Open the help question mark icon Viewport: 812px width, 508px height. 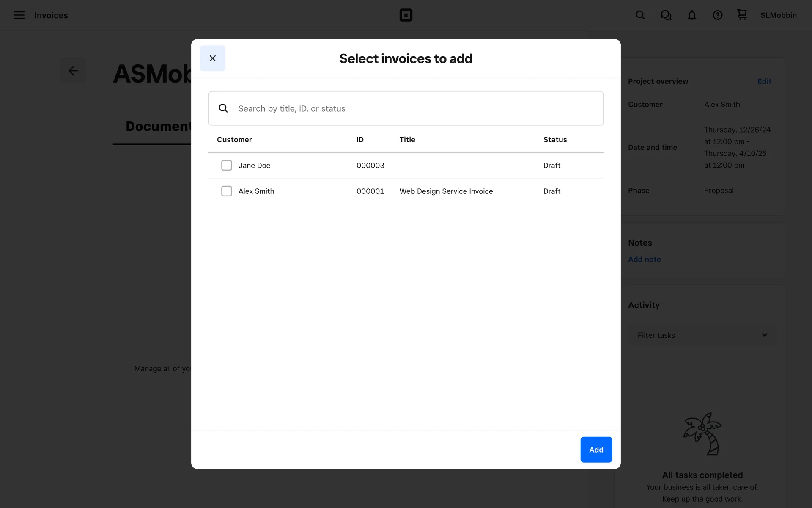(717, 15)
